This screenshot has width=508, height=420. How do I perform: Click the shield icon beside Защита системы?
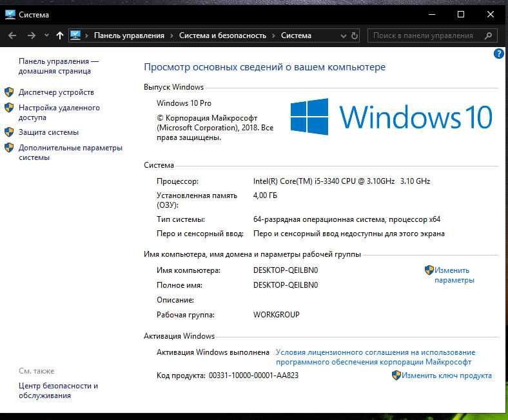point(9,132)
